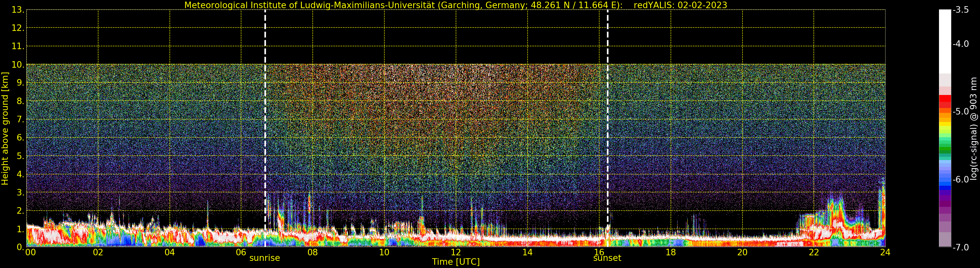Click the "Time [UTC]" axis label
The width and height of the screenshot is (980, 268).
[x=455, y=262]
